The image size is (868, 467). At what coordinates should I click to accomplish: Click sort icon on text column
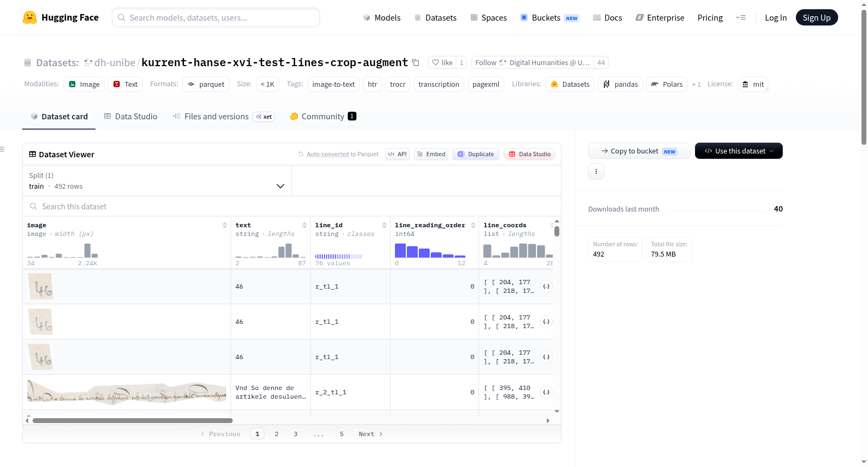pyautogui.click(x=304, y=225)
